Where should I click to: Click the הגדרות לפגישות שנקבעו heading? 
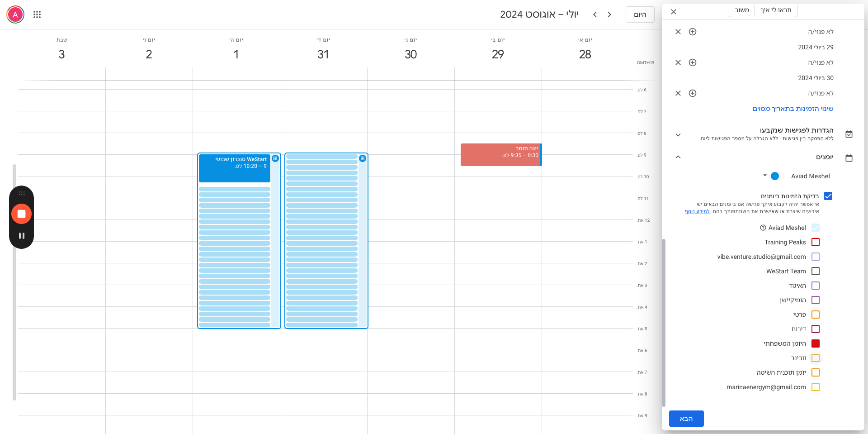(x=797, y=130)
